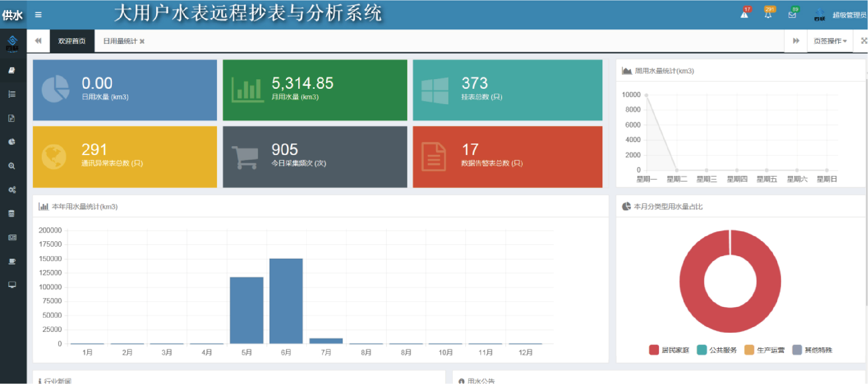Click the magnifier search icon in sidebar
The height and width of the screenshot is (384, 868).
point(12,166)
